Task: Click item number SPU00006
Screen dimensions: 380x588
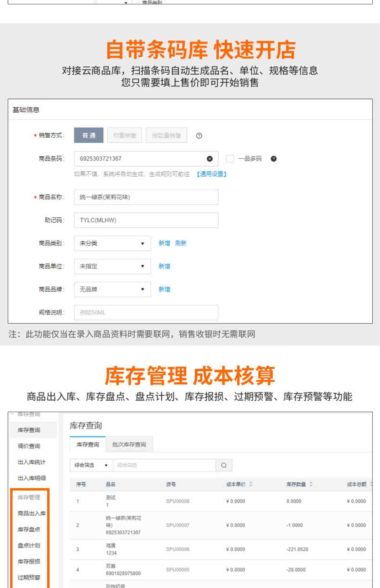Action: point(178,549)
